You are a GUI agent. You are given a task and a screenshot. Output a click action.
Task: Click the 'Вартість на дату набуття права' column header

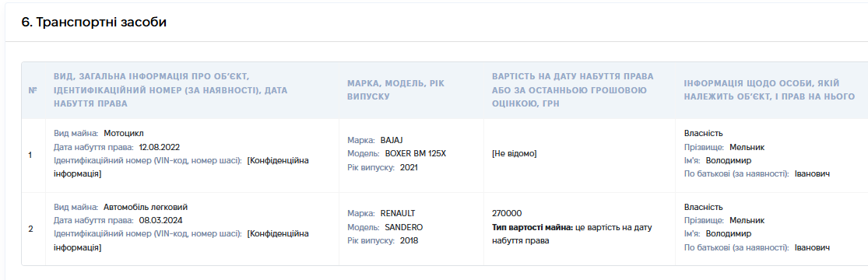tap(572, 89)
